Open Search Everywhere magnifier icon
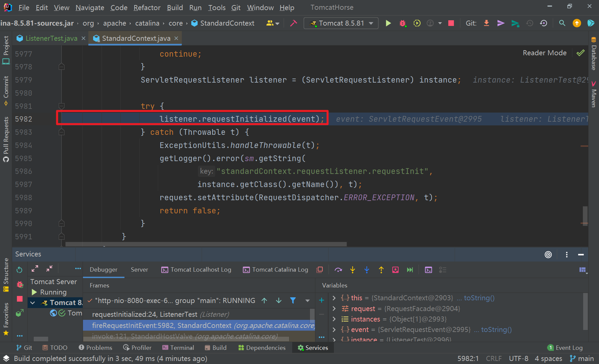The width and height of the screenshot is (599, 364). pyautogui.click(x=562, y=23)
